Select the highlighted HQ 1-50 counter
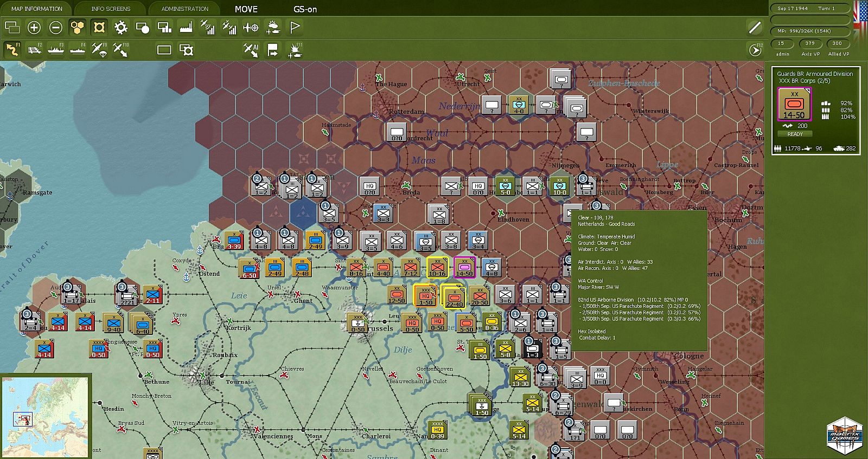This screenshot has height=459, width=868. (426, 295)
